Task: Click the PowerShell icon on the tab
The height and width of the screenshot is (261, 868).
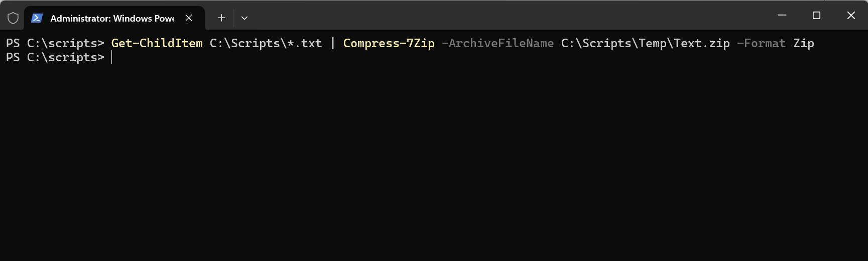Action: [x=37, y=18]
